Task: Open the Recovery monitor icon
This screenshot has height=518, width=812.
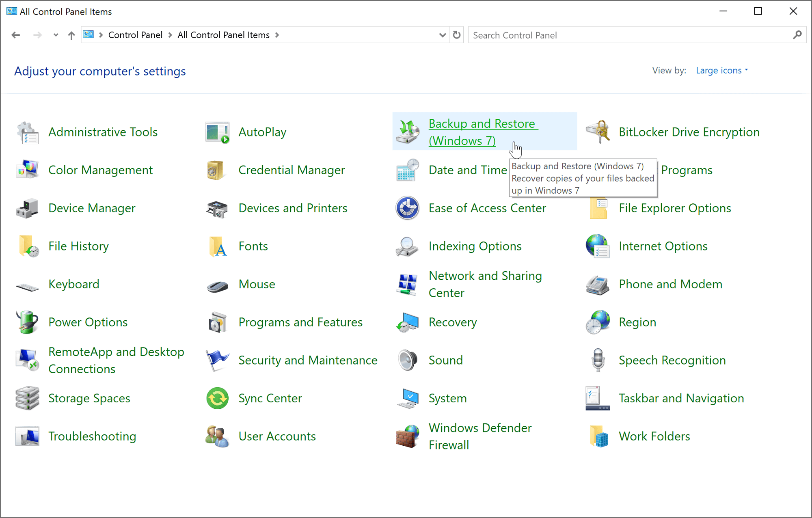Action: click(x=407, y=322)
